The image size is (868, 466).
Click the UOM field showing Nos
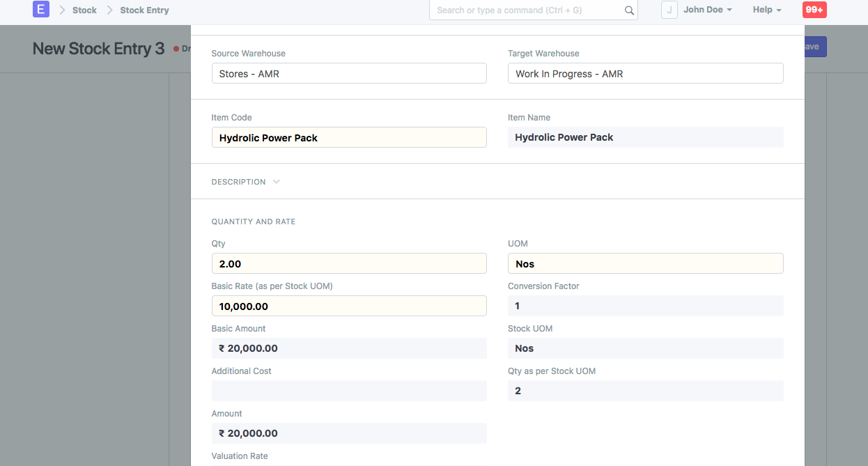pyautogui.click(x=645, y=263)
